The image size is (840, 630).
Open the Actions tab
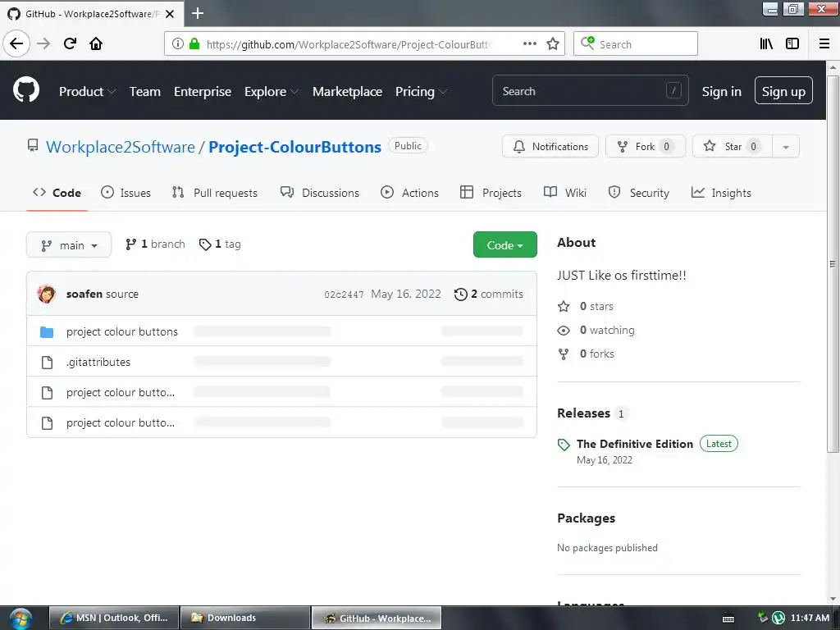[x=410, y=193]
